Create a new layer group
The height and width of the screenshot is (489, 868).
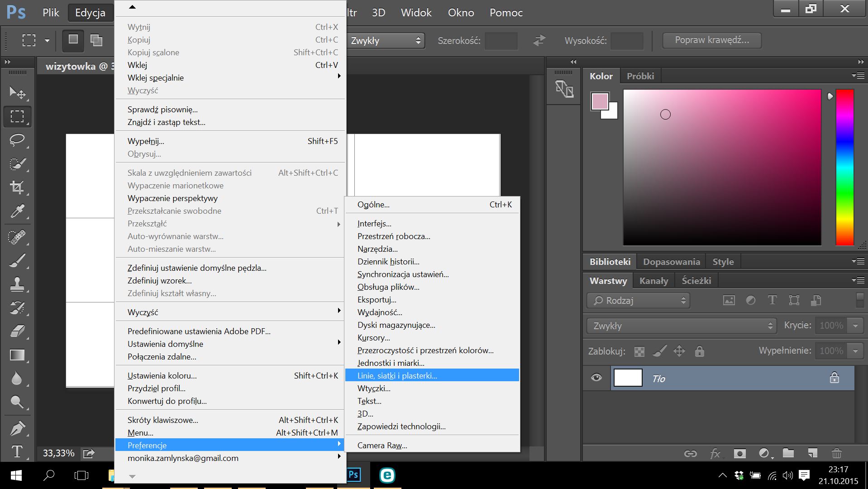tap(788, 453)
